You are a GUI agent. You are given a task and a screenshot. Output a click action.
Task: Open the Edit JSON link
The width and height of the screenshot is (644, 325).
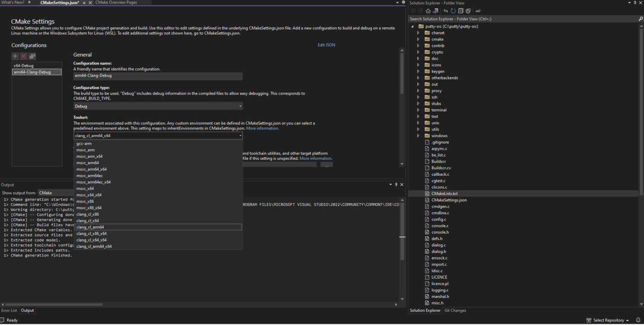tap(326, 45)
